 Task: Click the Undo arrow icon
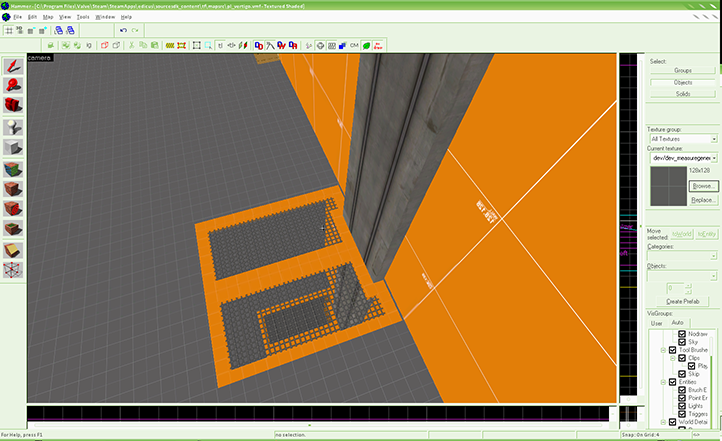(123, 30)
